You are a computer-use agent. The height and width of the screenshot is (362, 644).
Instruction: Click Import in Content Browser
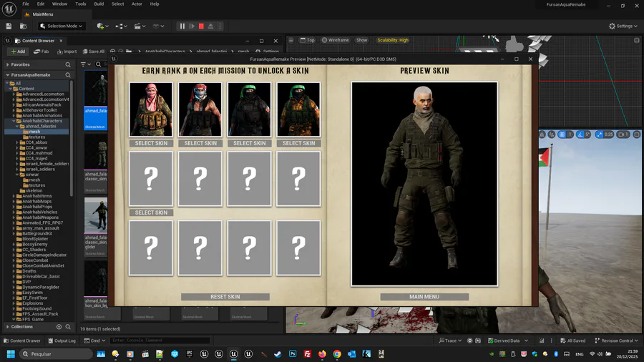coord(67,52)
